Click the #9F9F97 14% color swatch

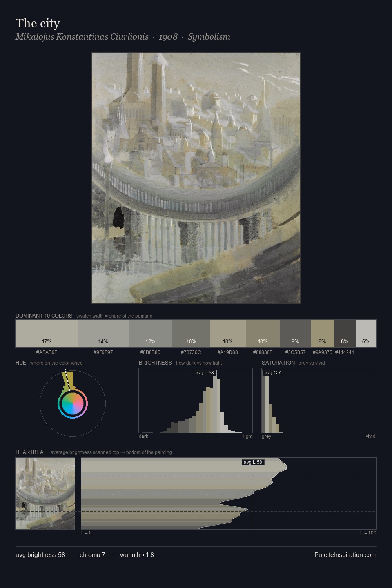(x=103, y=334)
